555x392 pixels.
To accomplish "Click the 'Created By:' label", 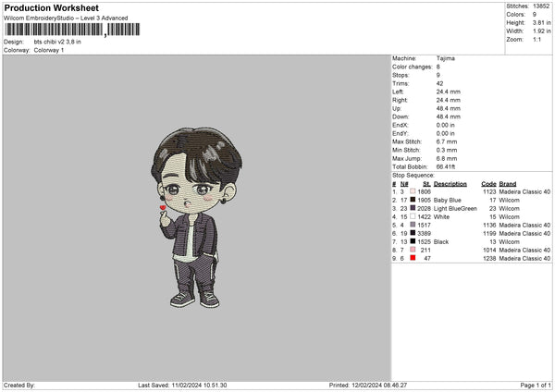I will point(19,385).
